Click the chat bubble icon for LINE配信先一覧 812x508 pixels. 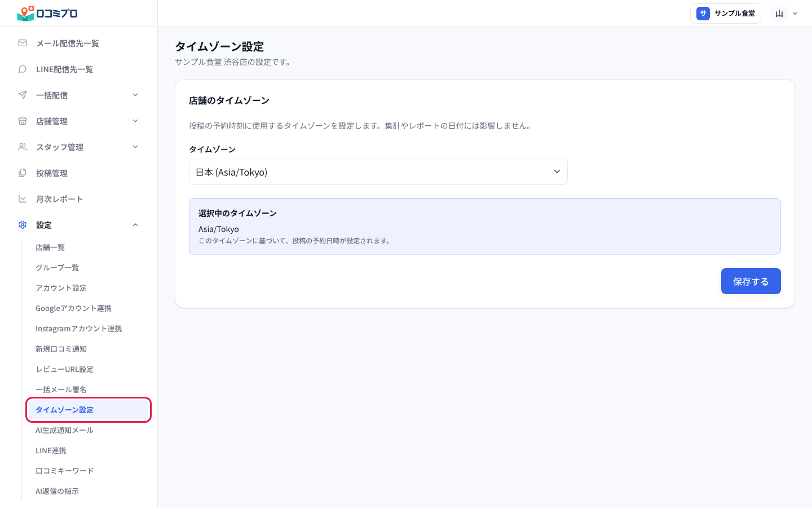(x=23, y=69)
